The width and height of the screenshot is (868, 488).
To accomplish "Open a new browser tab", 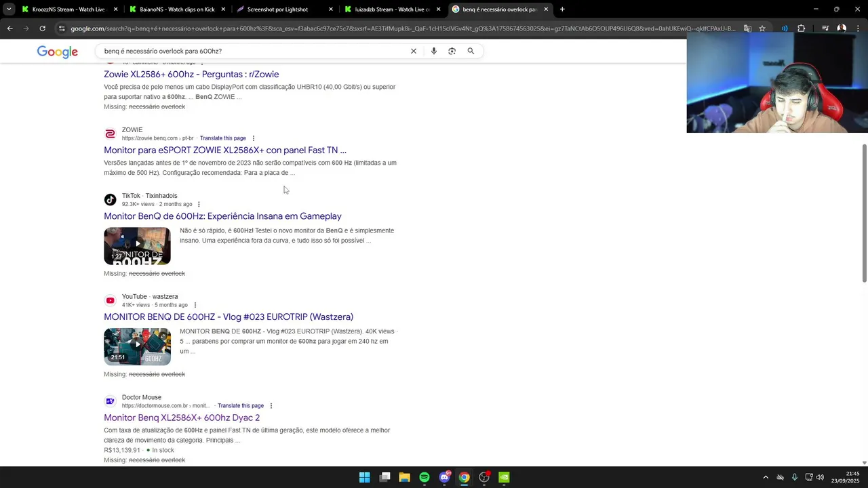I will tap(562, 9).
